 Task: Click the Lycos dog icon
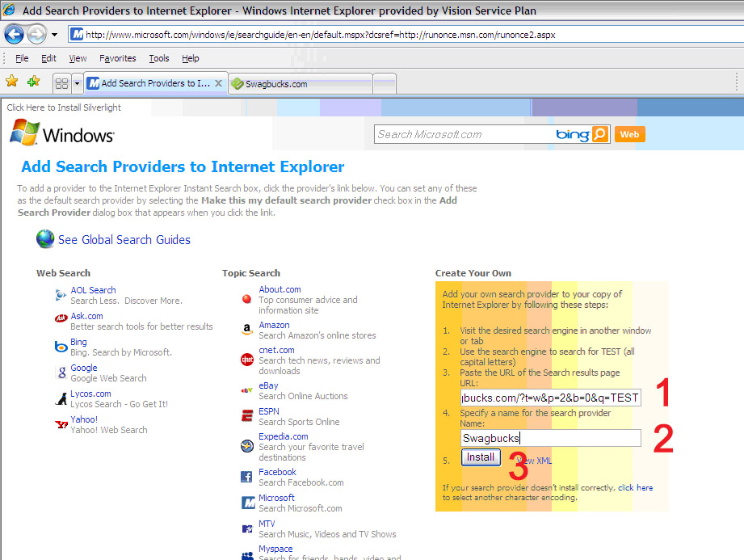click(x=61, y=398)
